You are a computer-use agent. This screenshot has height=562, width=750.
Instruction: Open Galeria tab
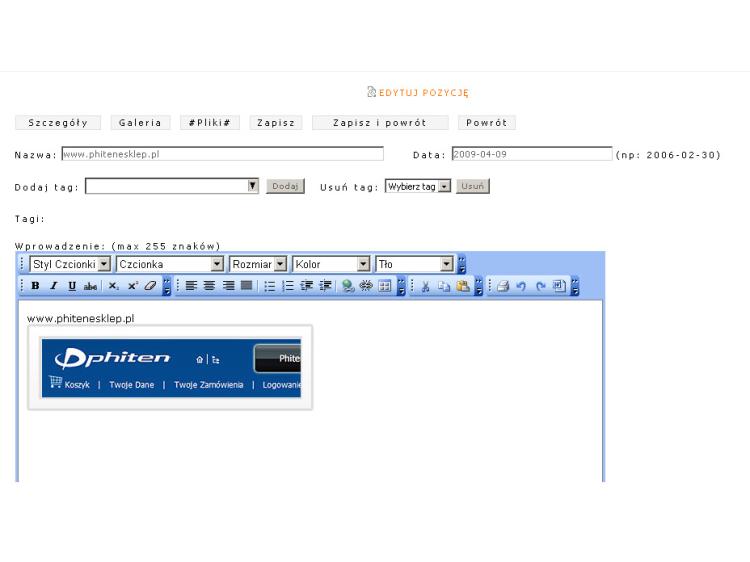tap(140, 122)
